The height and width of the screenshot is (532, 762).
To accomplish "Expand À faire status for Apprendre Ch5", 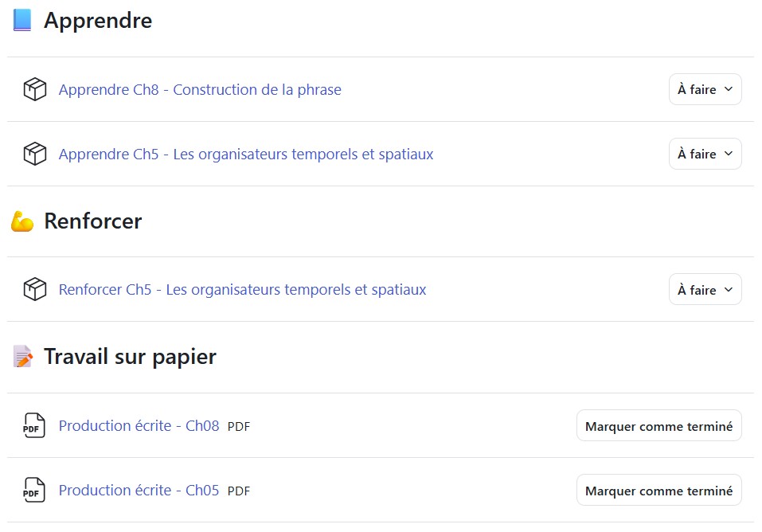I will [705, 154].
